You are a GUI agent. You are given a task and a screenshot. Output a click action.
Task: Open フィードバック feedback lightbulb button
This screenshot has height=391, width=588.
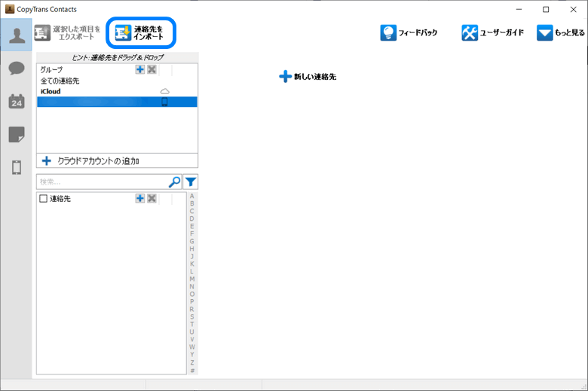[x=409, y=33]
